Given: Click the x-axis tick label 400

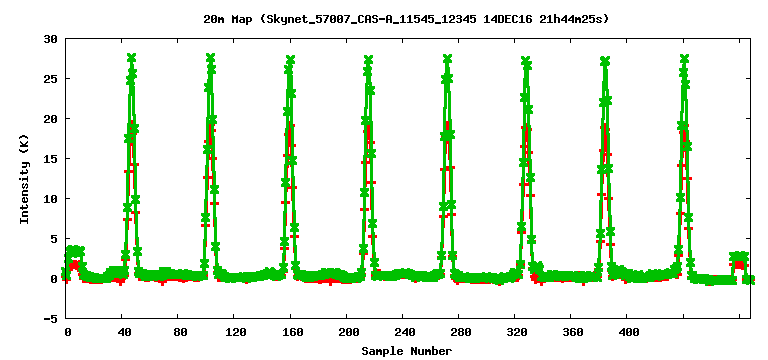Looking at the screenshot, I should [627, 332].
